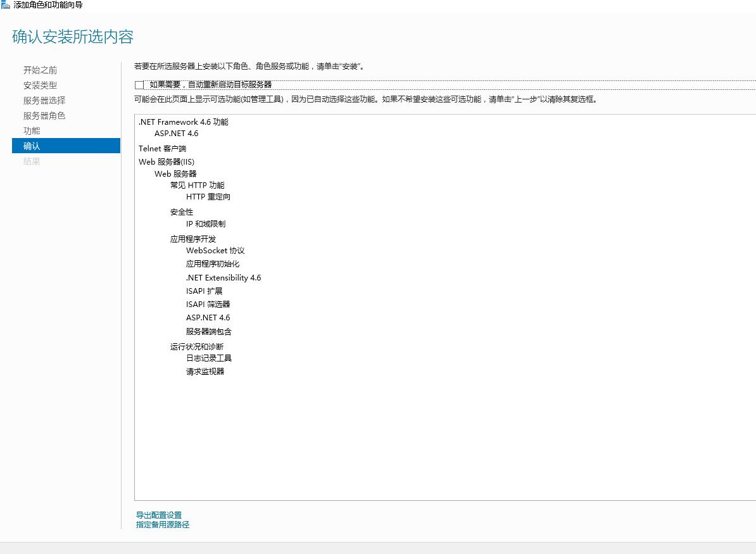Click the ISAPI 筛选器 row
The width and height of the screenshot is (756, 554).
coord(208,305)
